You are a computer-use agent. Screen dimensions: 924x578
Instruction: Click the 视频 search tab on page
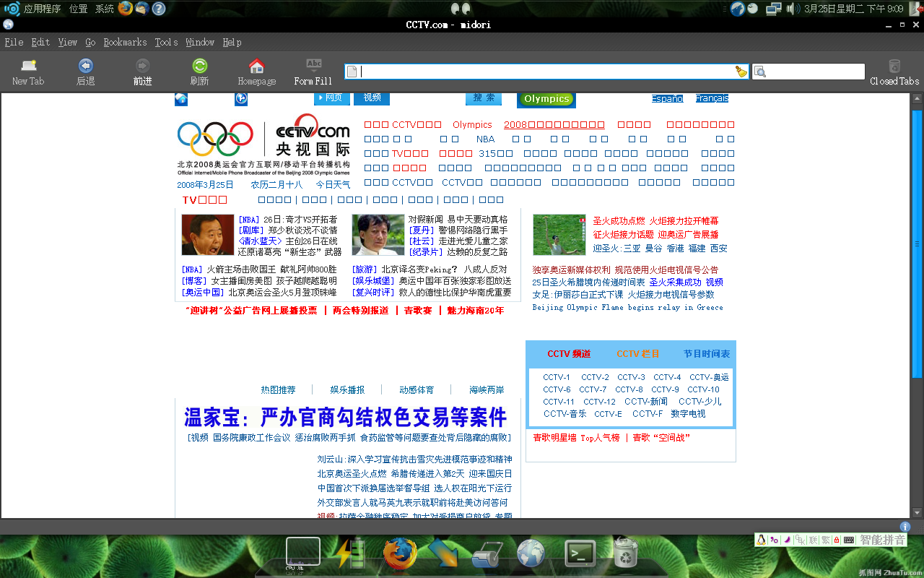tap(372, 98)
